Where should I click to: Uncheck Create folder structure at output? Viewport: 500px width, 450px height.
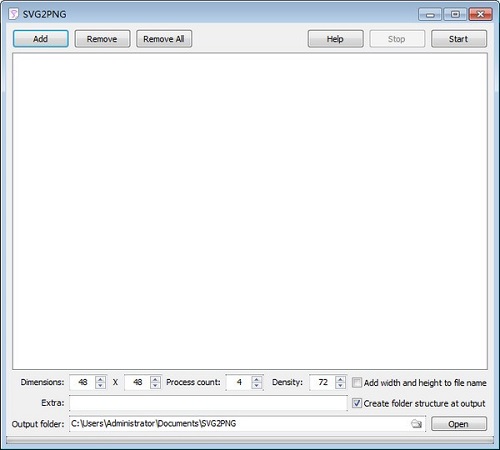tap(357, 403)
